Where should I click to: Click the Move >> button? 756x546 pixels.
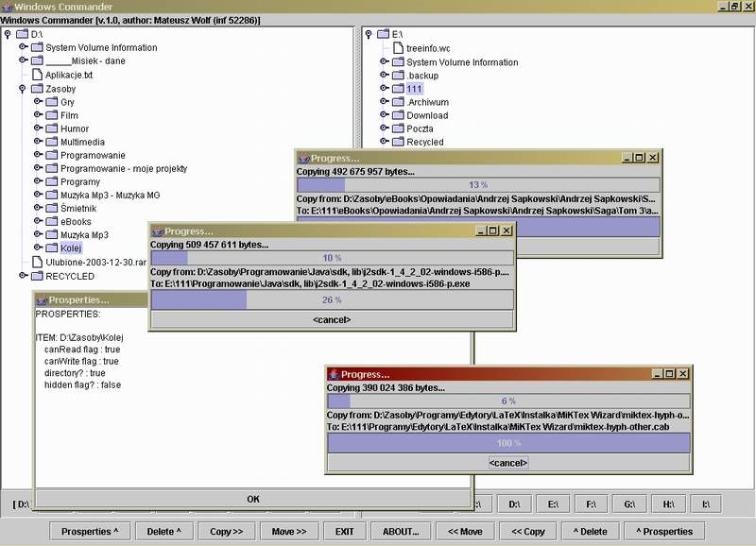(x=289, y=532)
